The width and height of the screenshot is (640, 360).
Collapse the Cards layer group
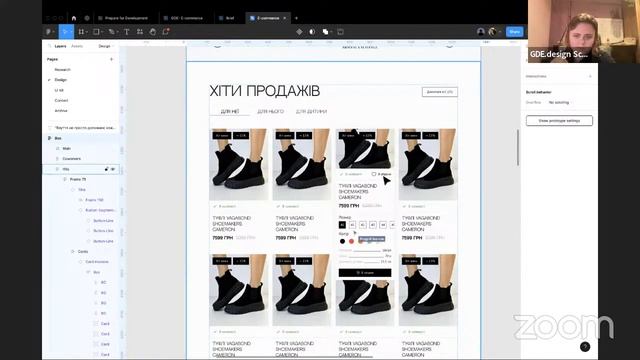tap(72, 251)
